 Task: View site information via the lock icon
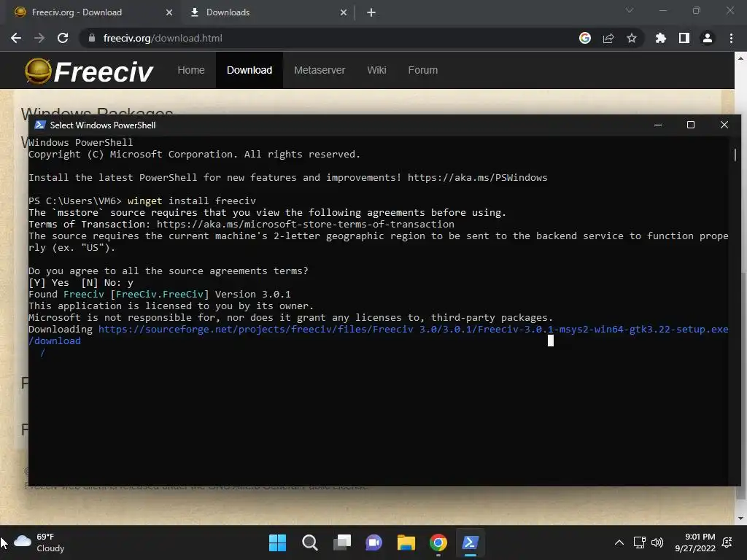tap(92, 38)
